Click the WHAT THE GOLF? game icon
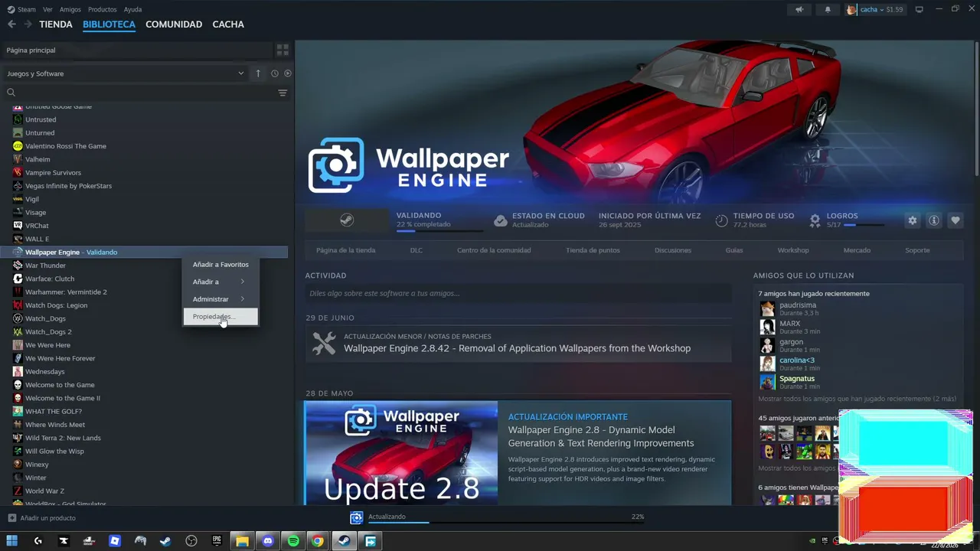The height and width of the screenshot is (551, 980). tap(18, 412)
